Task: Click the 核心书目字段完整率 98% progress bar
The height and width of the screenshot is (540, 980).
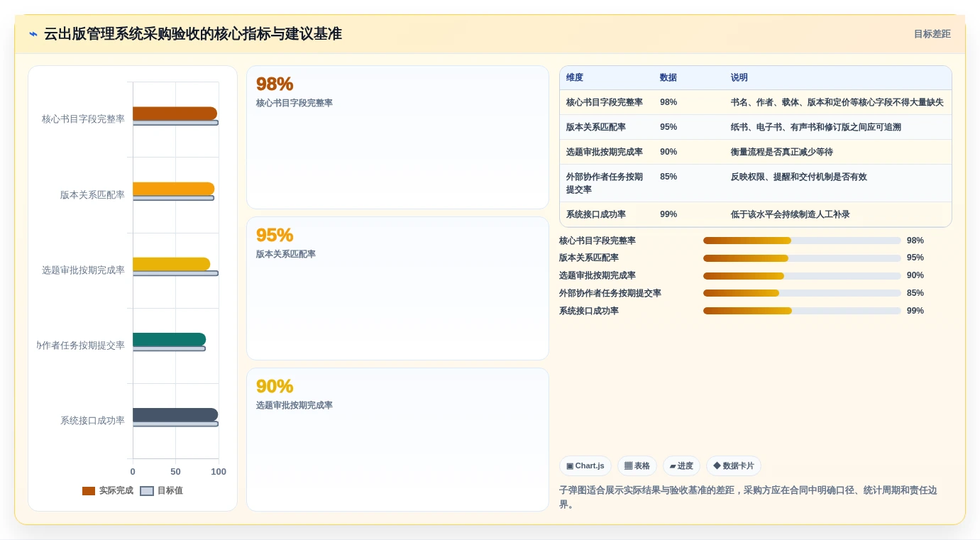Action: (802, 241)
